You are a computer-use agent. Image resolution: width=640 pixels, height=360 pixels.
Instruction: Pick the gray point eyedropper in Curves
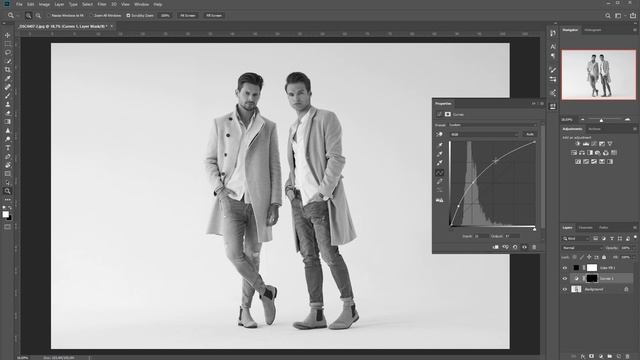[x=440, y=154]
